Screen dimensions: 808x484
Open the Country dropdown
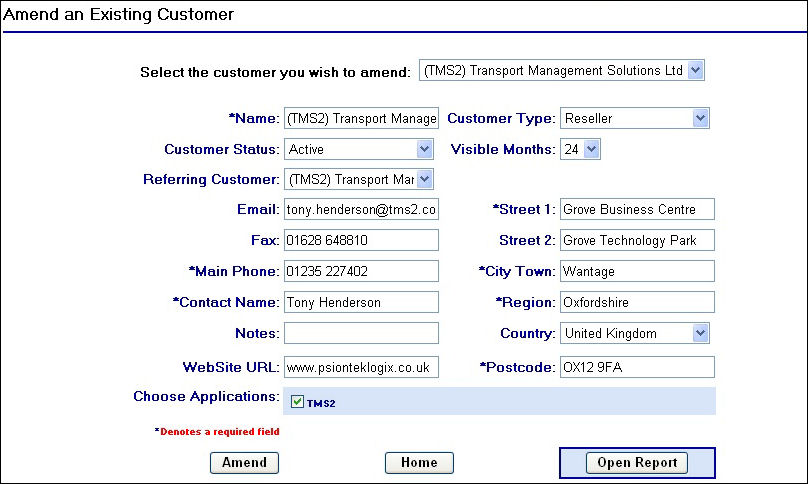point(635,333)
